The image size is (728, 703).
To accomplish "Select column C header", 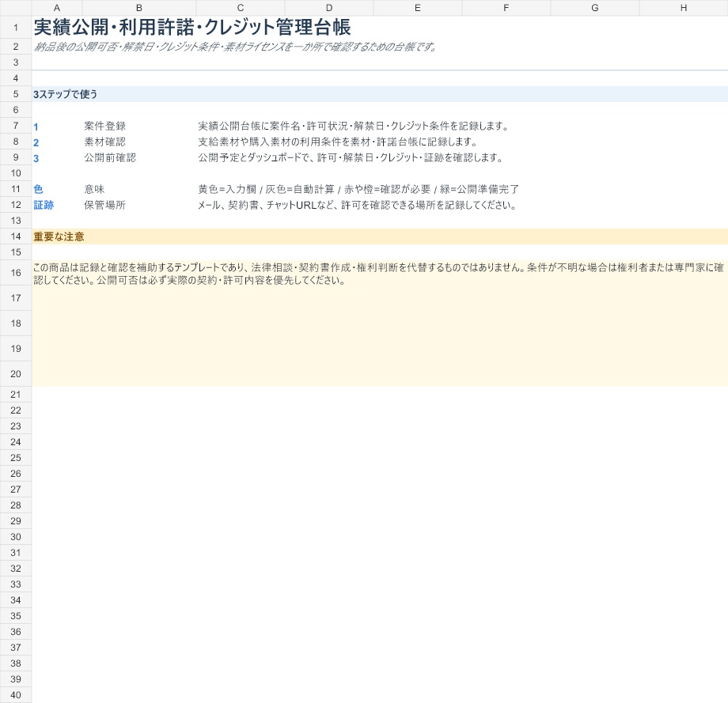I will pyautogui.click(x=241, y=8).
